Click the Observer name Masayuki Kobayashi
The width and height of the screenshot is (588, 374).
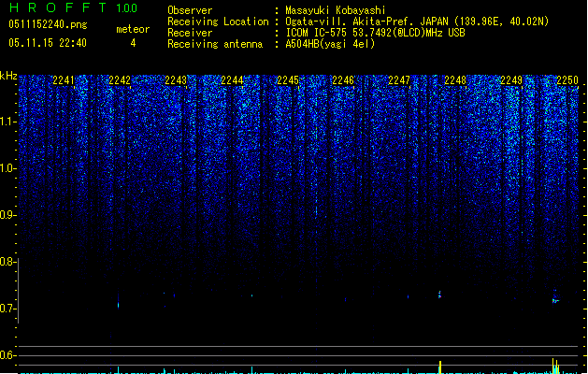(336, 10)
